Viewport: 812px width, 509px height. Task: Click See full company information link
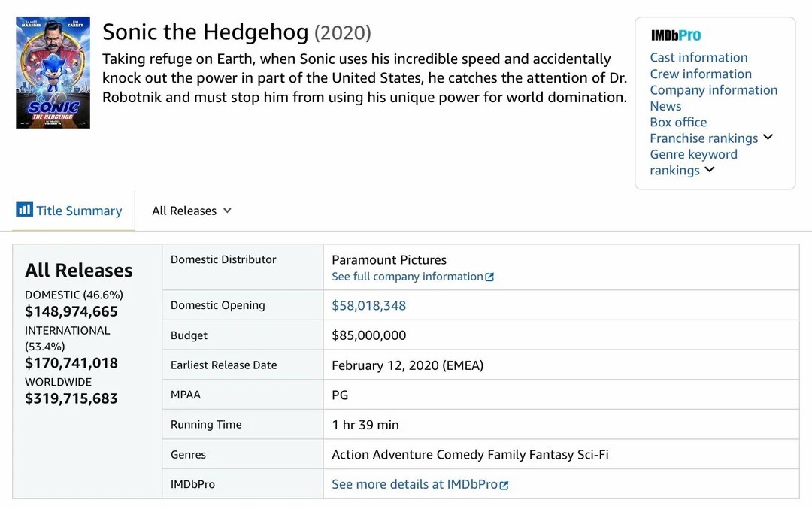coord(407,277)
